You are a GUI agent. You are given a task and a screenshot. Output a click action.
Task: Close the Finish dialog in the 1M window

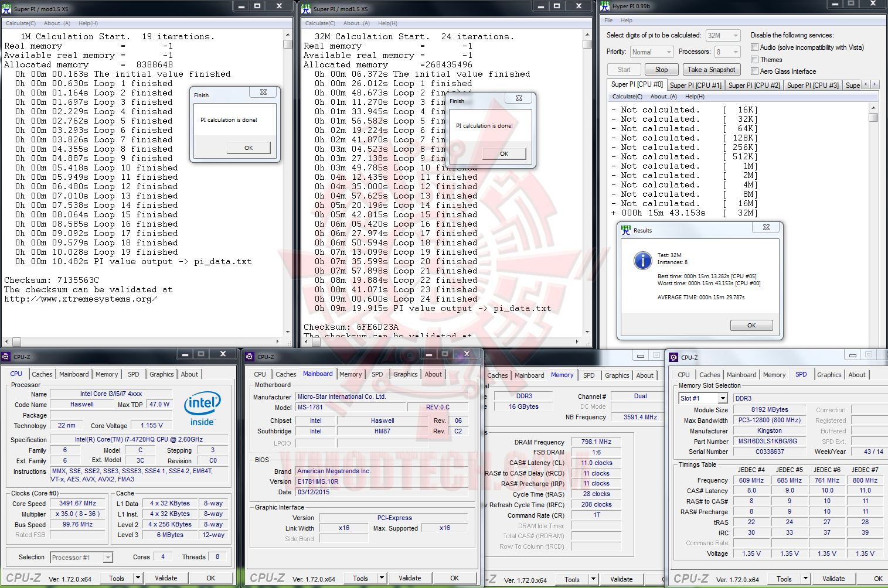coord(263,92)
